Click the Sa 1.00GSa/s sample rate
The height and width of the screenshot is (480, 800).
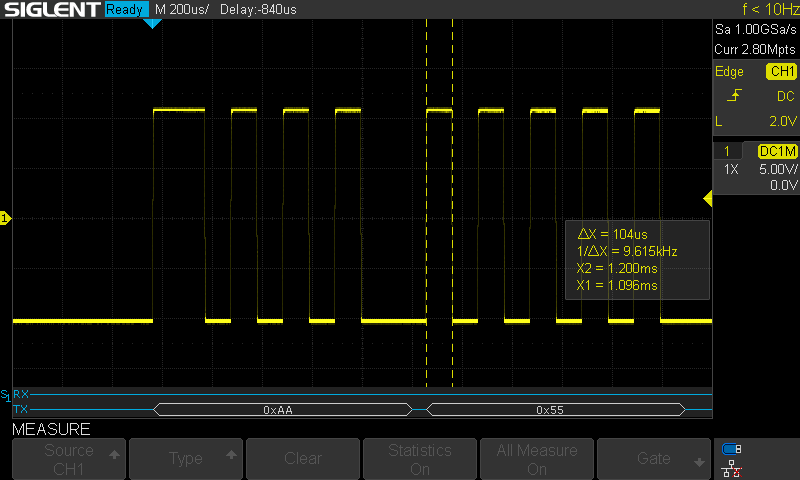tap(756, 30)
